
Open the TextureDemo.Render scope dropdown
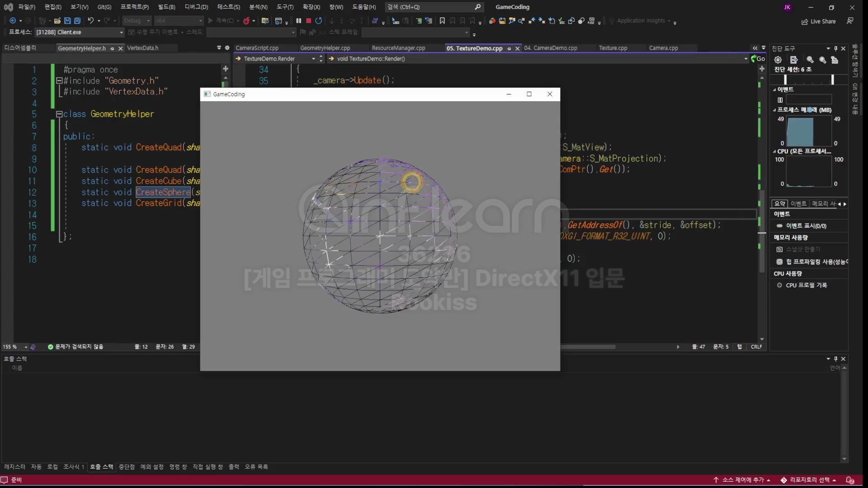313,59
